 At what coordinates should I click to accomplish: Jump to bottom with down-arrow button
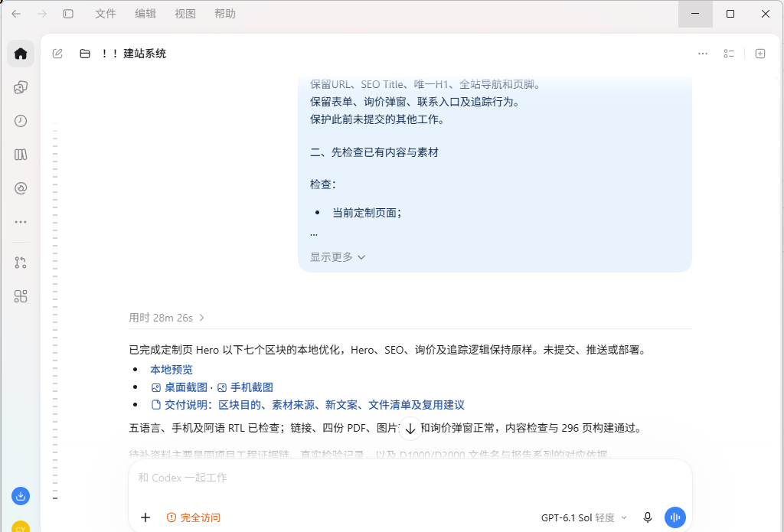[410, 429]
